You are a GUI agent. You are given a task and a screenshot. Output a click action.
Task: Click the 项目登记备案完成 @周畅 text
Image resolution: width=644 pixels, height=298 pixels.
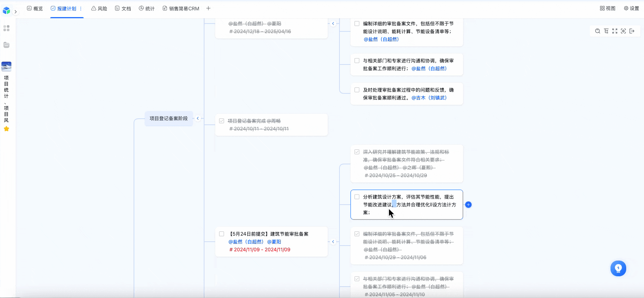coord(254,121)
